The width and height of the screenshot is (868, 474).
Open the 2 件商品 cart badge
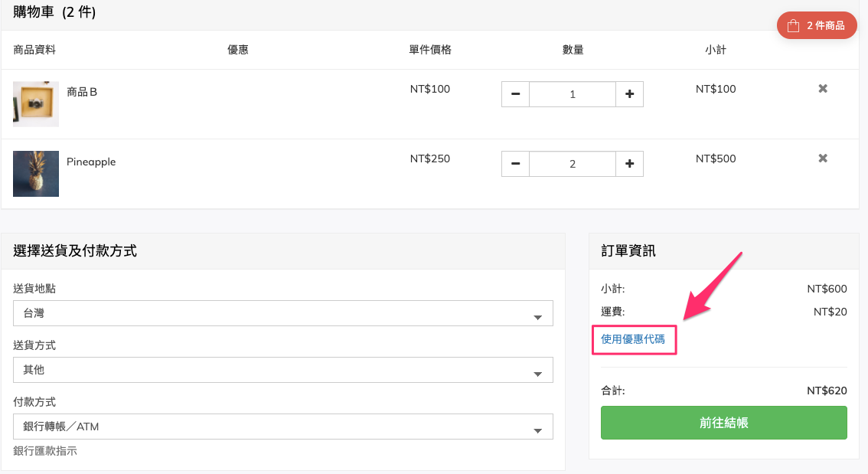[x=817, y=25]
